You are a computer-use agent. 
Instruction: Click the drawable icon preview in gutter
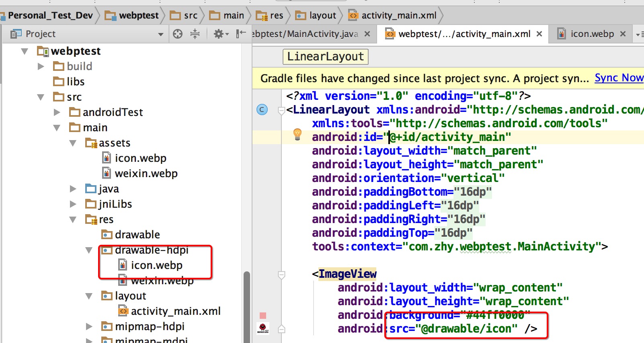point(263,329)
